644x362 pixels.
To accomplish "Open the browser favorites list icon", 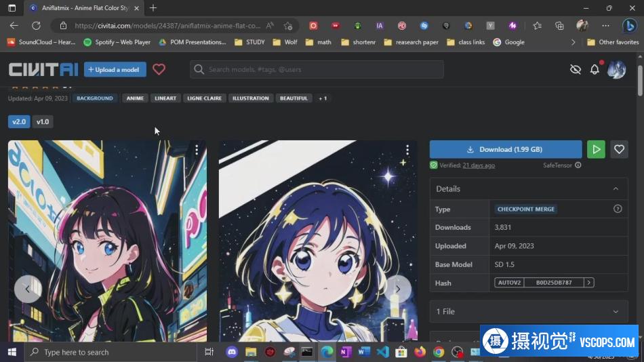I will click(537, 26).
